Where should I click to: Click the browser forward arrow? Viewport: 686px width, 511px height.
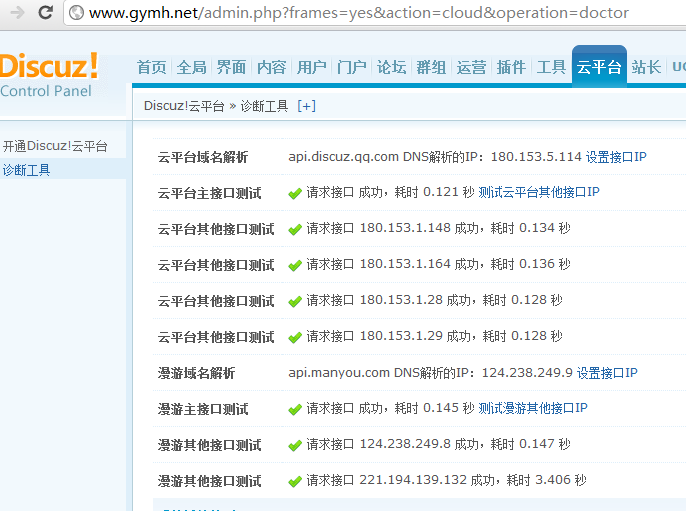tap(18, 12)
